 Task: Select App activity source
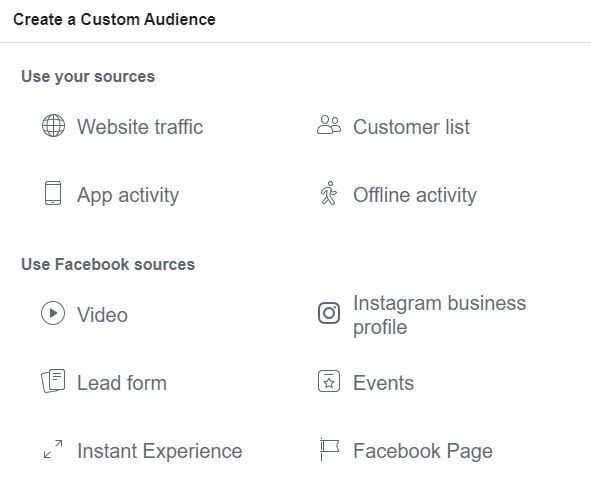[x=128, y=195]
